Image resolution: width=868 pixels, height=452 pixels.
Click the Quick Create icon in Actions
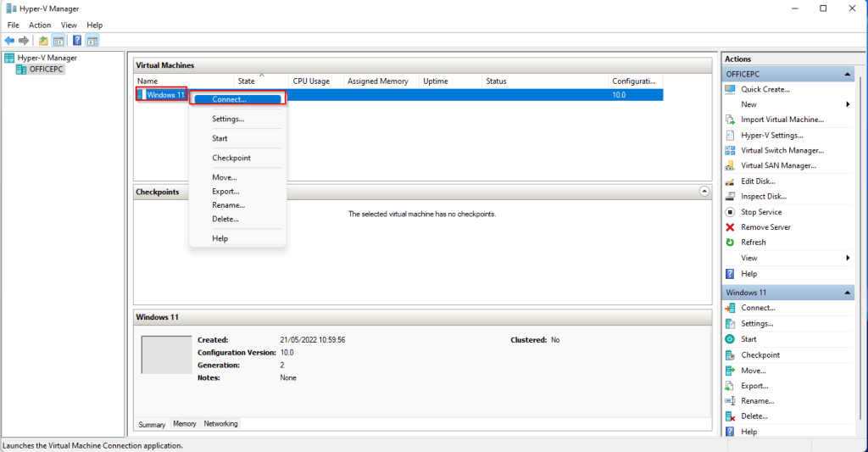pos(730,89)
